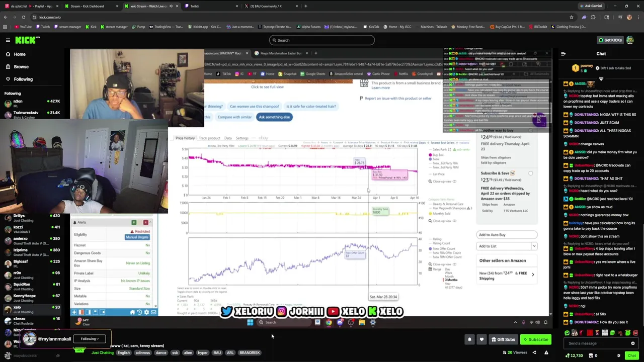Click the green Chat send button
The image size is (644, 362).
pos(631,355)
